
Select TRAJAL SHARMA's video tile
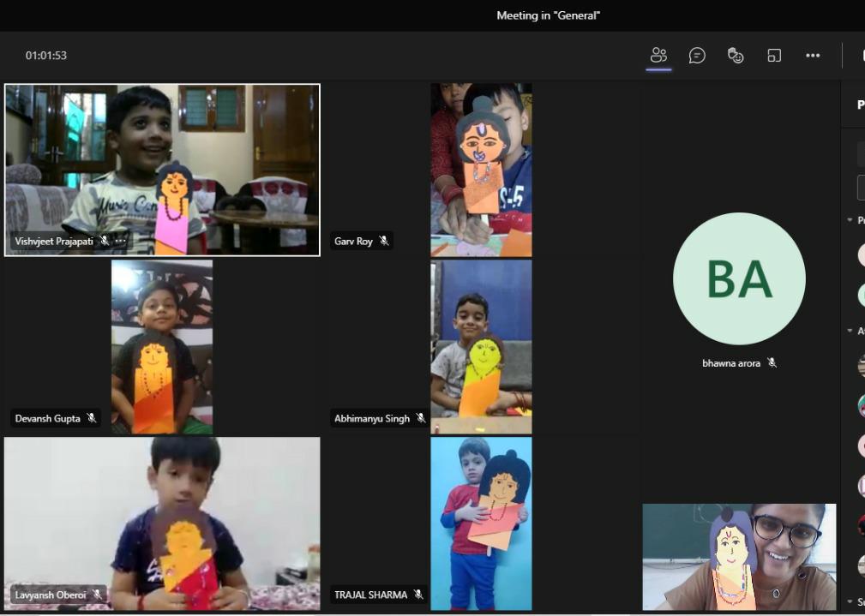pyautogui.click(x=481, y=523)
